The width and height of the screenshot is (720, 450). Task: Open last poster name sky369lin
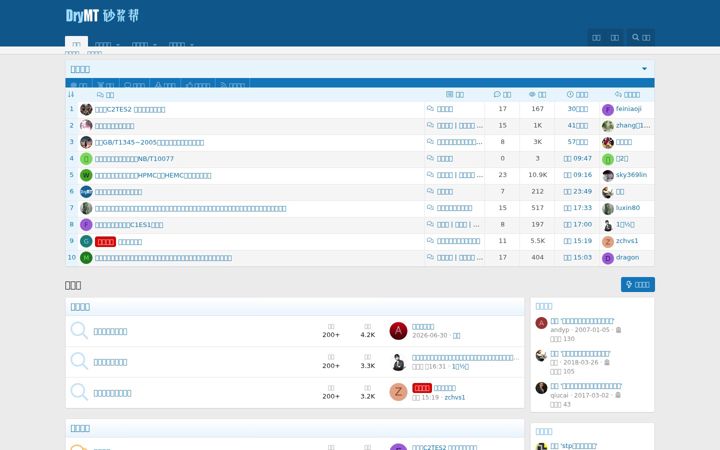(631, 175)
